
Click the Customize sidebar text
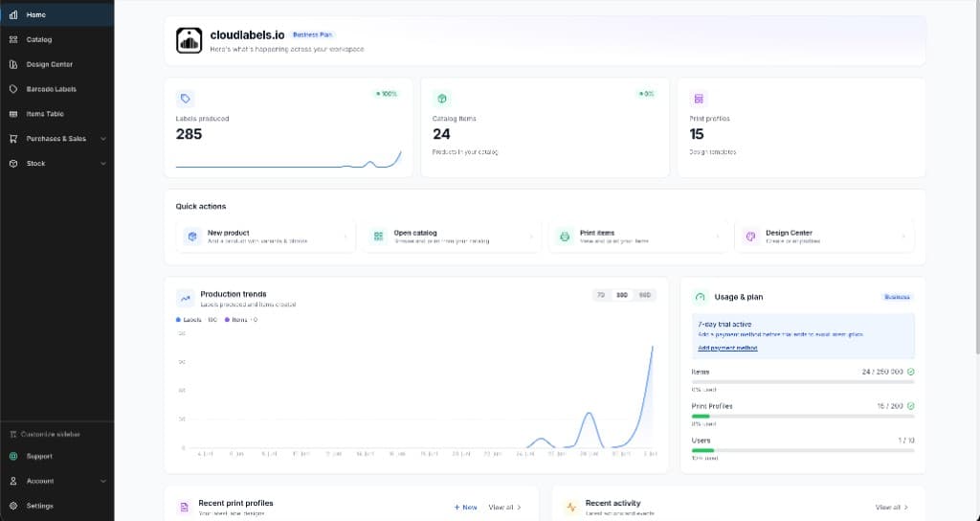pos(51,434)
